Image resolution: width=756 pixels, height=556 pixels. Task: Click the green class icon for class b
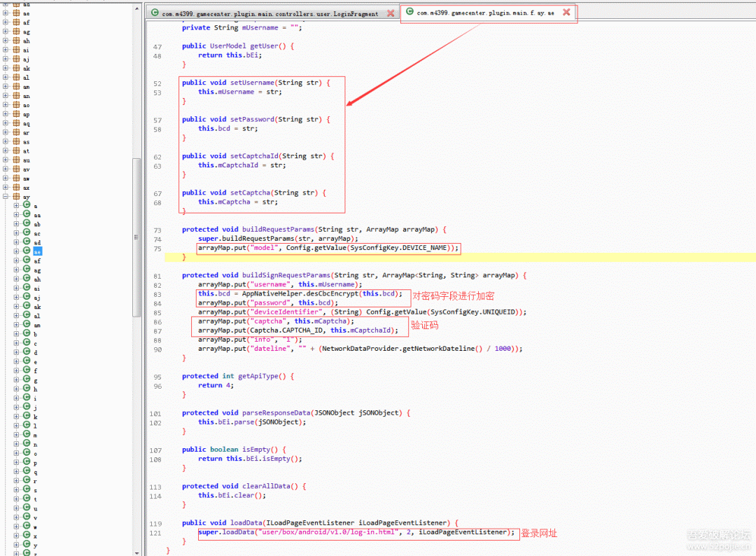27,333
